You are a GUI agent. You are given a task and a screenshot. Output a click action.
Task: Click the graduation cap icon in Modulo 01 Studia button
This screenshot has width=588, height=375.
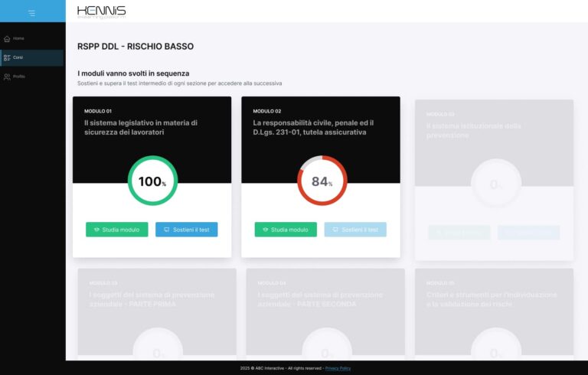coord(96,230)
